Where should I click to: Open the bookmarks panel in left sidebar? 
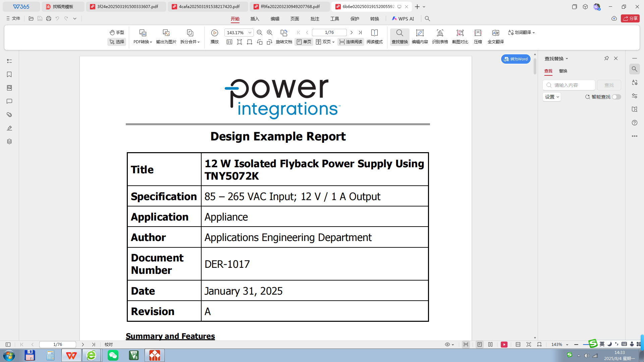click(9, 74)
